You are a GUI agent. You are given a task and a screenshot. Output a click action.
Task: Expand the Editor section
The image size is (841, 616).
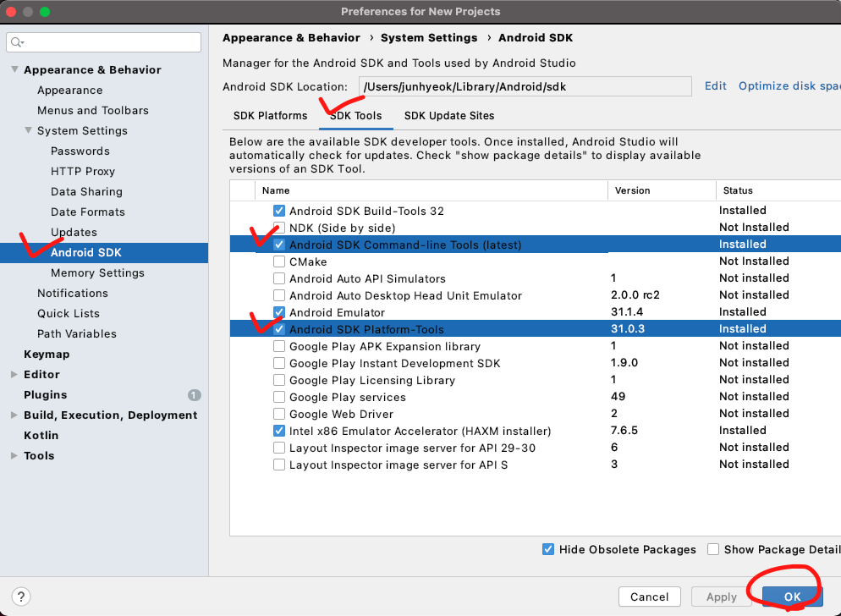[14, 375]
